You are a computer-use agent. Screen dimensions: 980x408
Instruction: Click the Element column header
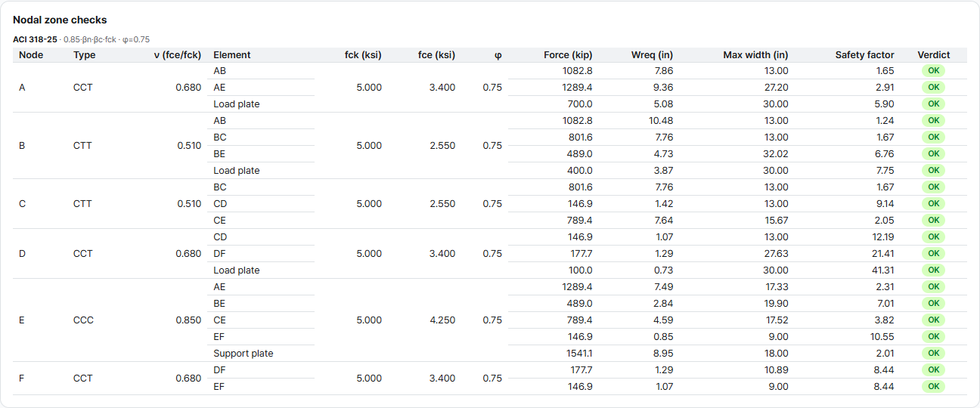[x=232, y=54]
